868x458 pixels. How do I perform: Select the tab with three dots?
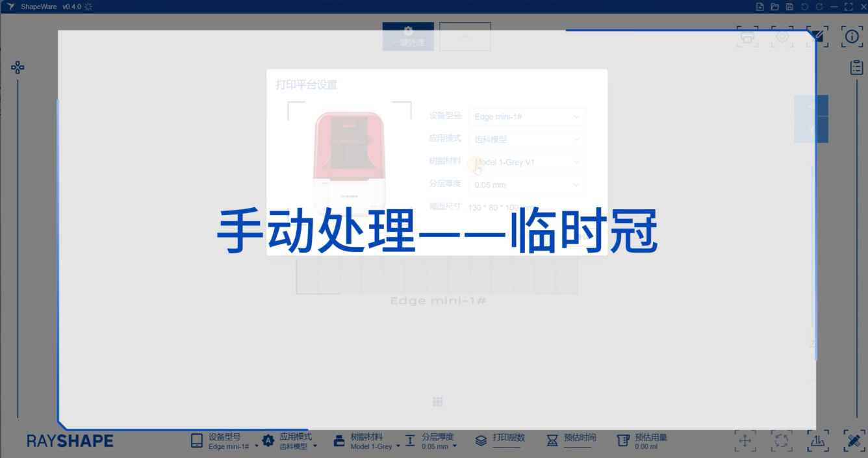[465, 36]
